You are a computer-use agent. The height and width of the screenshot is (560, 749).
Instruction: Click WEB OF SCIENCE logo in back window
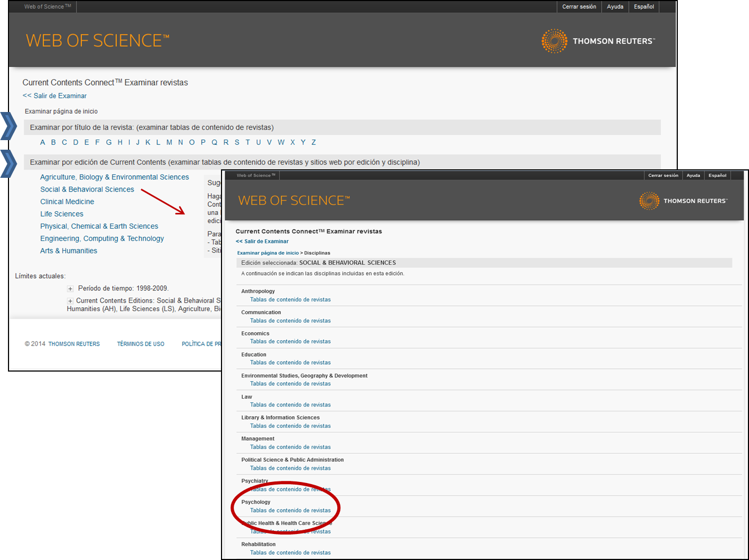pos(97,41)
